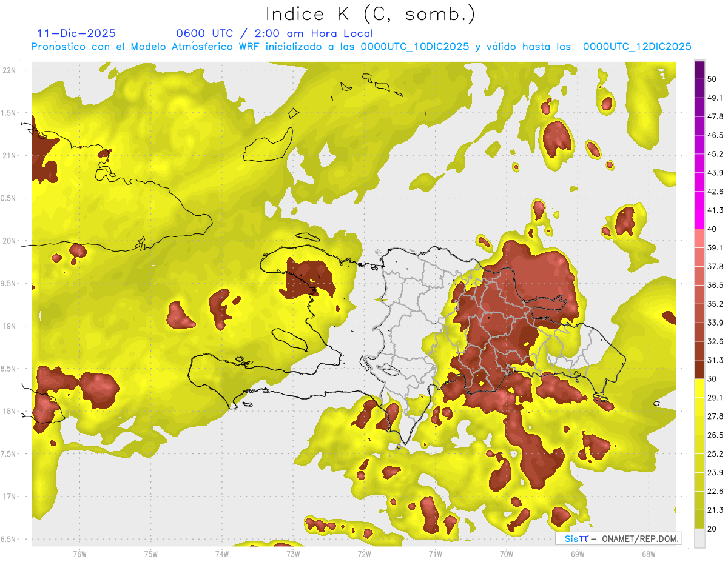Viewport: 728px width, 562px height.
Task: Click the "18N" latitude label
Action: [9, 411]
